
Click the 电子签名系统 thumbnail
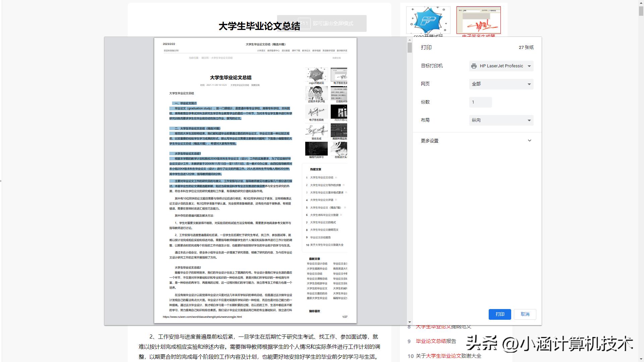click(316, 112)
